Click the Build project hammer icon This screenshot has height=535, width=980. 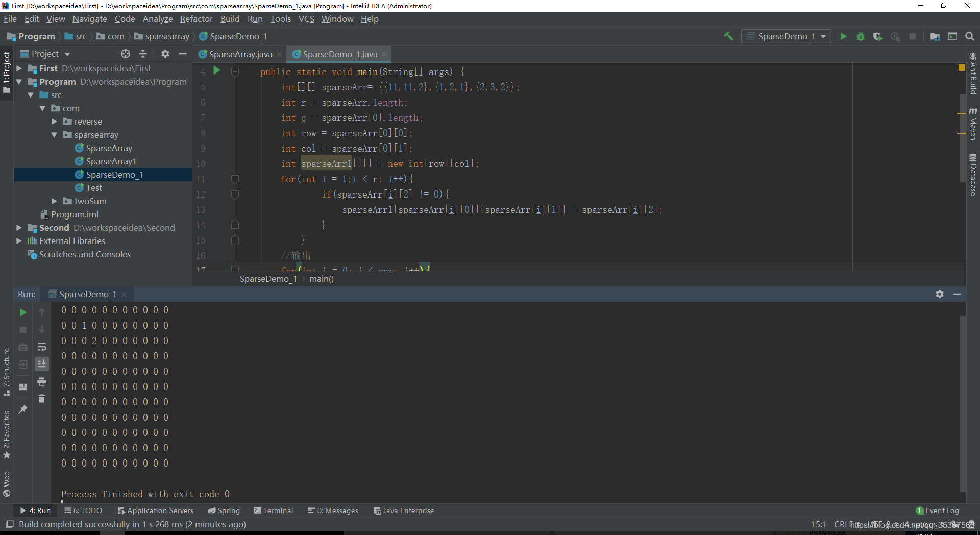728,36
